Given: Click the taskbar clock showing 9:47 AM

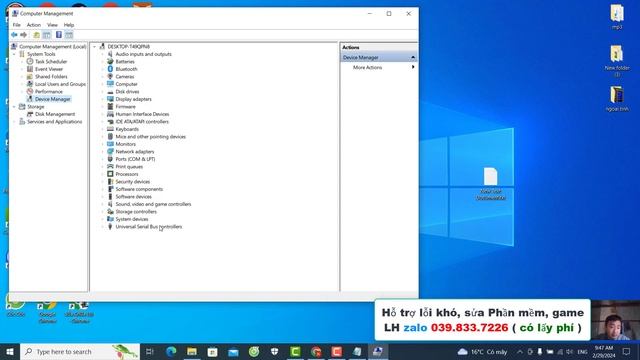Looking at the screenshot, I should click(604, 351).
